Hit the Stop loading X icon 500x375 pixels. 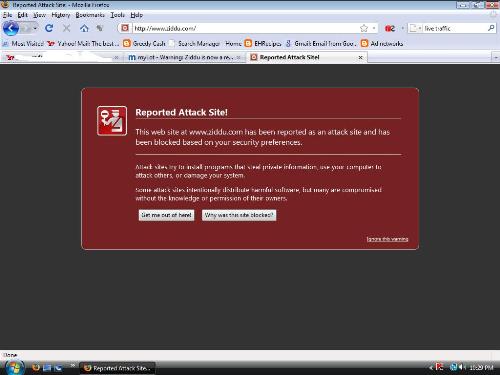coord(66,28)
